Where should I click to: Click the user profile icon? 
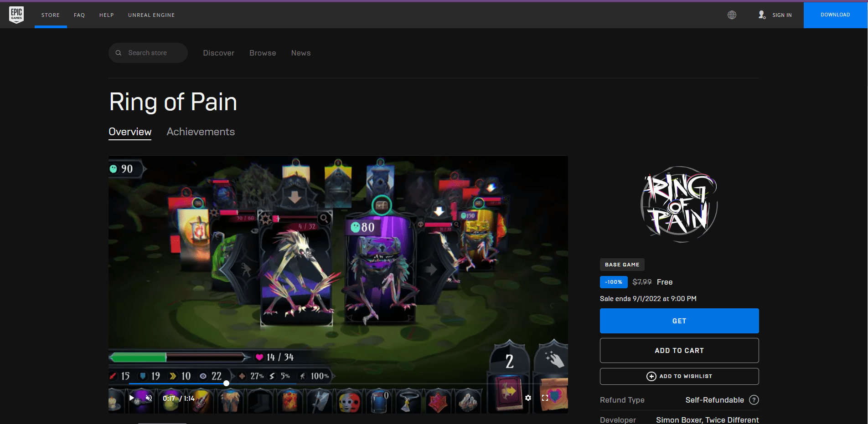(762, 15)
